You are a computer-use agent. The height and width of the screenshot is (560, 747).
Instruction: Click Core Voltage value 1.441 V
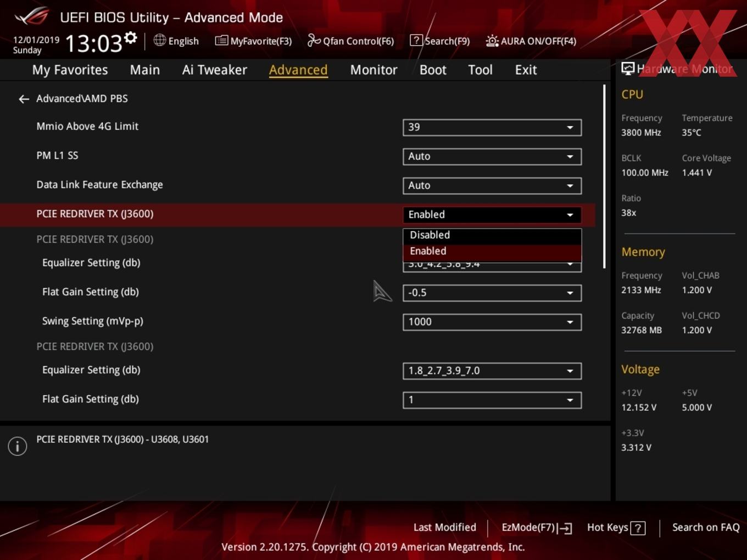696,173
